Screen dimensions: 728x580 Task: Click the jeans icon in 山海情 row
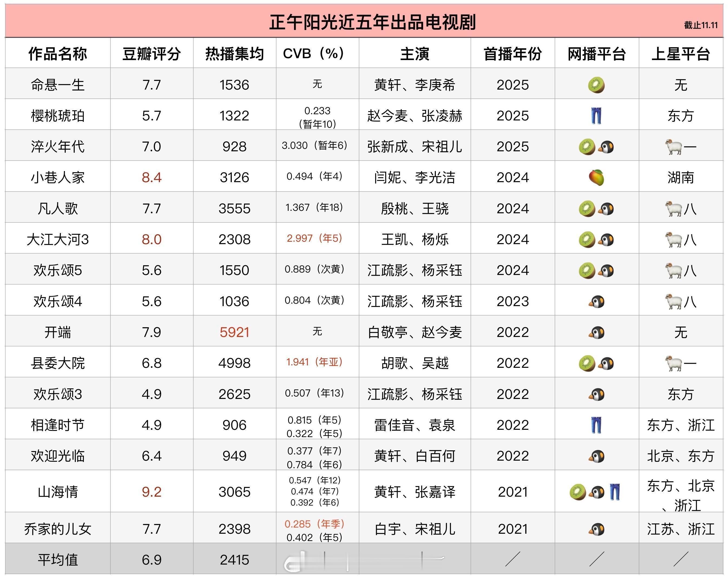coord(615,492)
